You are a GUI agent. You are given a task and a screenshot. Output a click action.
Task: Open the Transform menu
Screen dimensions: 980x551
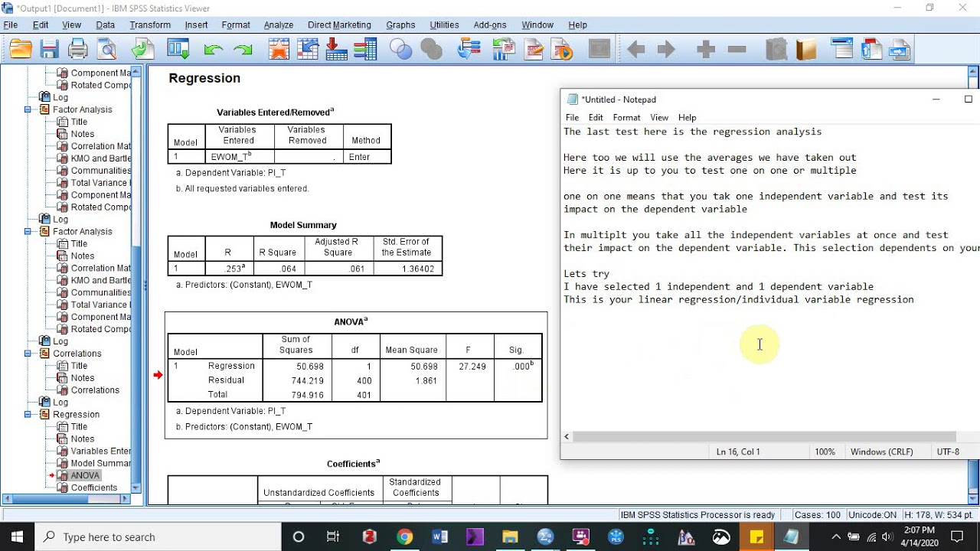click(150, 25)
